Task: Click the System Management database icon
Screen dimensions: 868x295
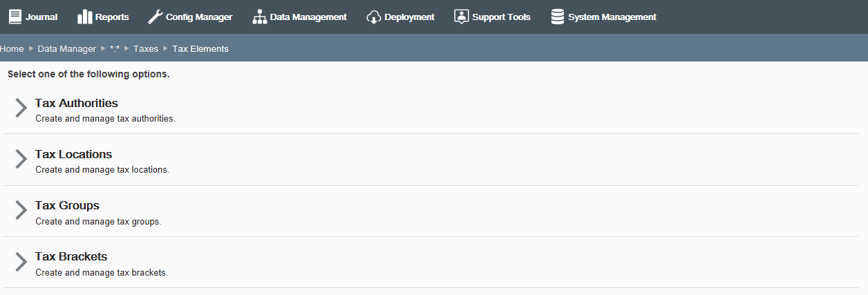Action: tap(558, 17)
